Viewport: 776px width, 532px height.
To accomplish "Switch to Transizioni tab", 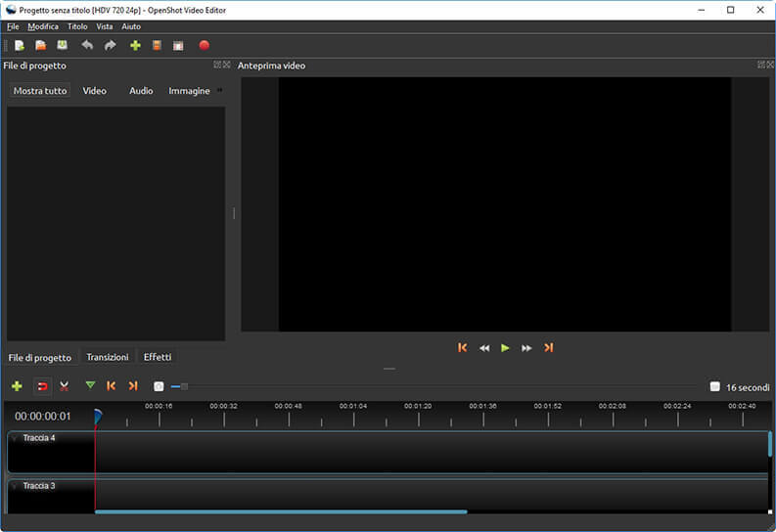I will coord(108,357).
